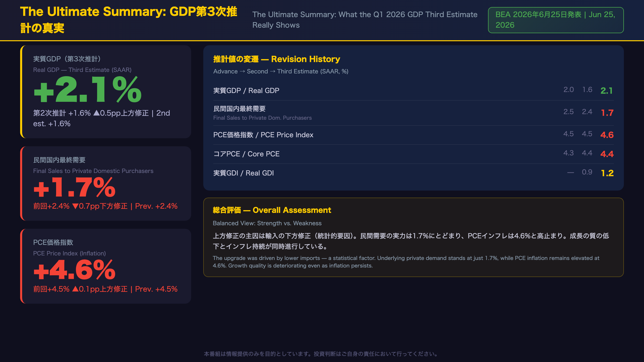The width and height of the screenshot is (644, 362).
Task: Click the red final sales third estimate 1.7
Action: [x=607, y=113]
